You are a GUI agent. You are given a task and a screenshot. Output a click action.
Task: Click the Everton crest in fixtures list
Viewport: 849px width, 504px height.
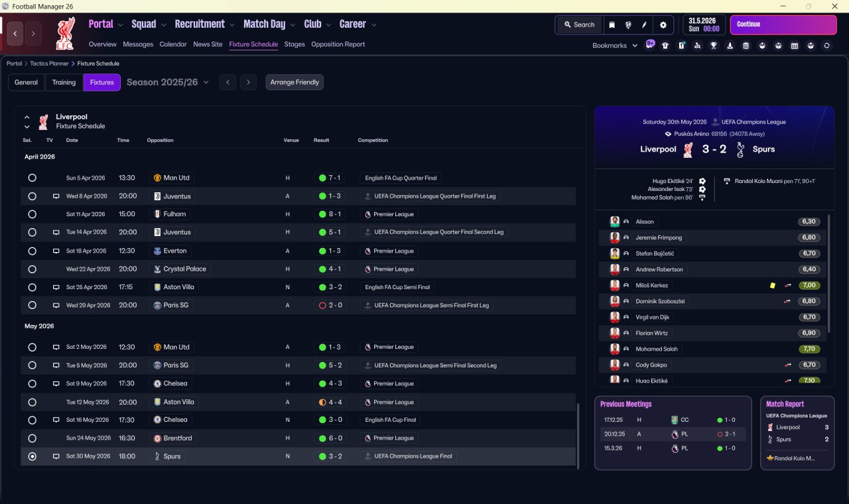pos(157,251)
